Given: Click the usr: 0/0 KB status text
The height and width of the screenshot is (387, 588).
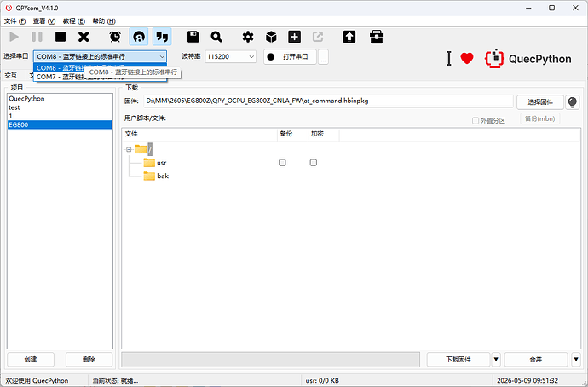Looking at the screenshot, I should 322,381.
